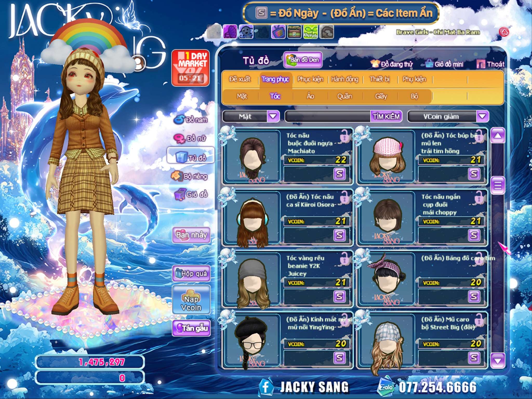
Task: Click the Nạp Vcoin button
Action: (x=191, y=300)
